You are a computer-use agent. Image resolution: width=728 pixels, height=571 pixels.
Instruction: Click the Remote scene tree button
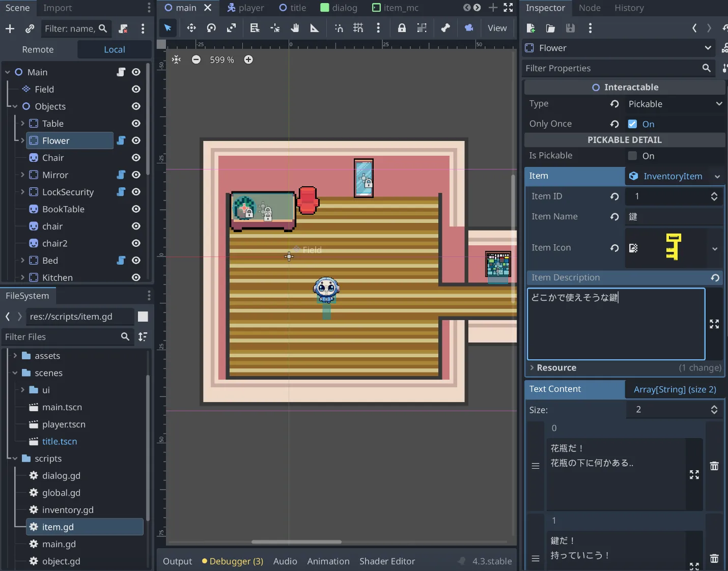pos(38,49)
